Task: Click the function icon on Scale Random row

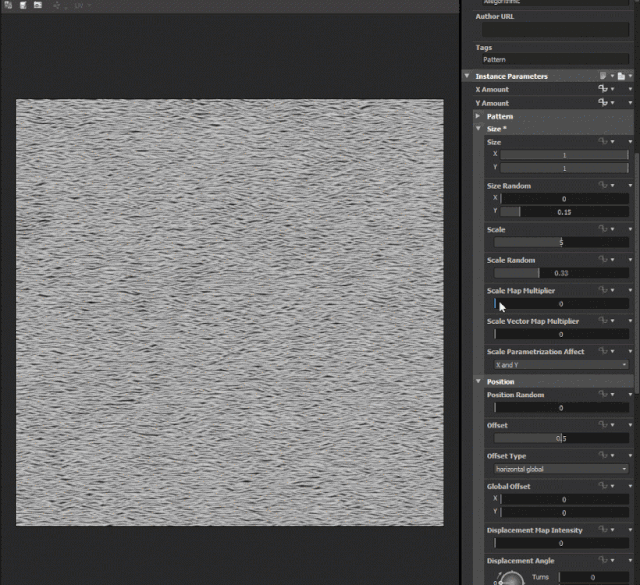Action: 602,259
